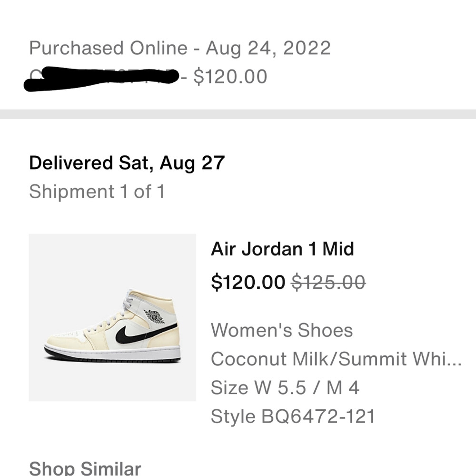Tap the Aug 24, 2022 purchase date
Image resolution: width=476 pixels, height=476 pixels.
[x=268, y=48]
